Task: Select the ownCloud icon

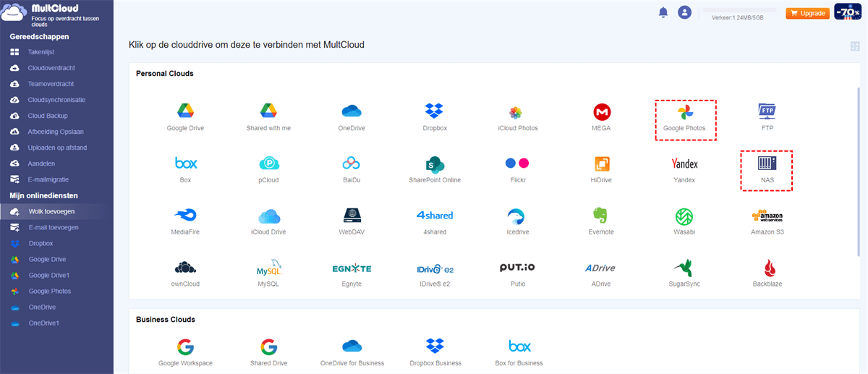Action: pyautogui.click(x=185, y=268)
